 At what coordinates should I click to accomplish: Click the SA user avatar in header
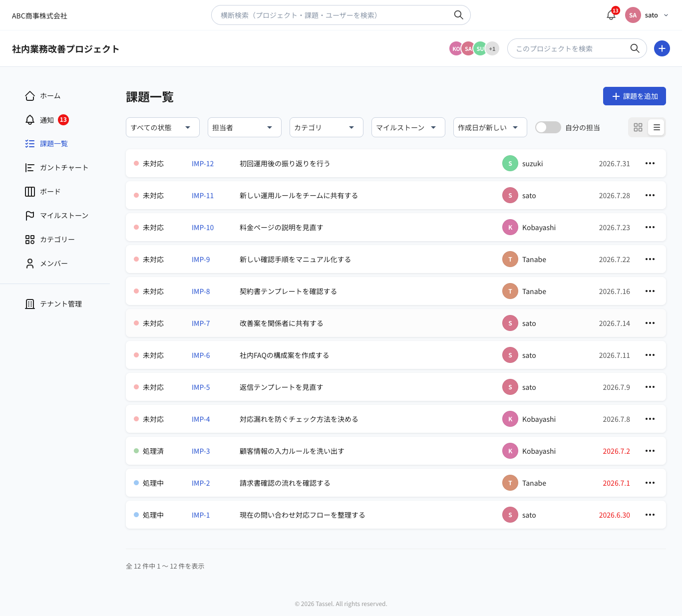[633, 15]
